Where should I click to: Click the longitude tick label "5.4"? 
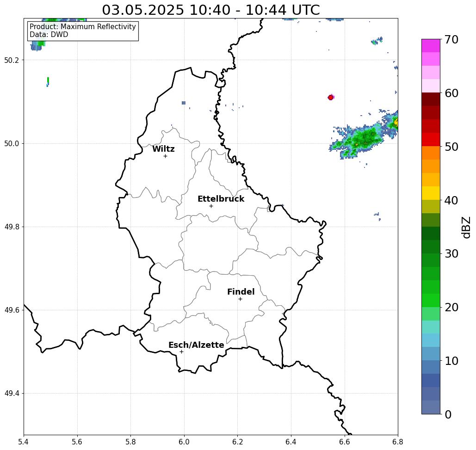pos(24,442)
